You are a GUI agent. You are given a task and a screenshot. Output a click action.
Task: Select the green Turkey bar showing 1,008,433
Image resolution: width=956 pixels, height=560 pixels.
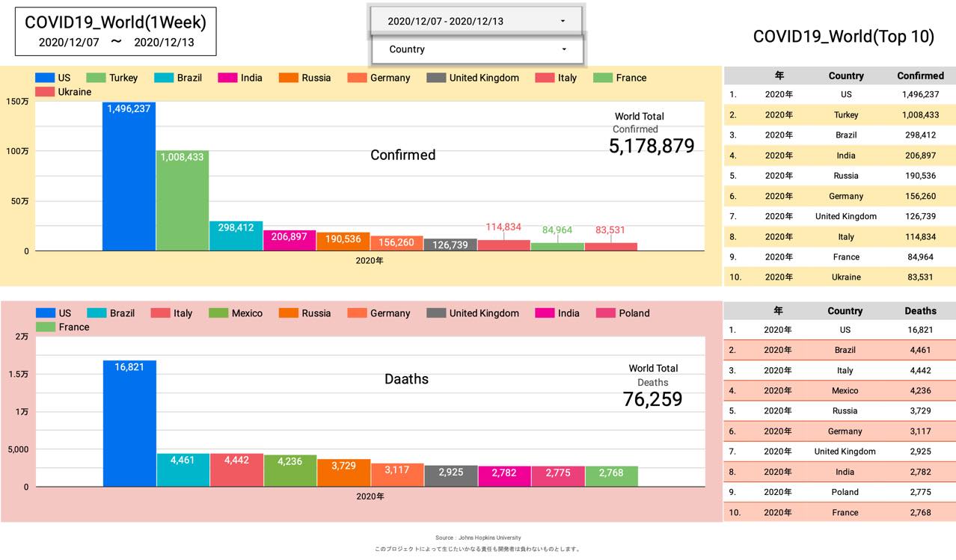coord(183,202)
